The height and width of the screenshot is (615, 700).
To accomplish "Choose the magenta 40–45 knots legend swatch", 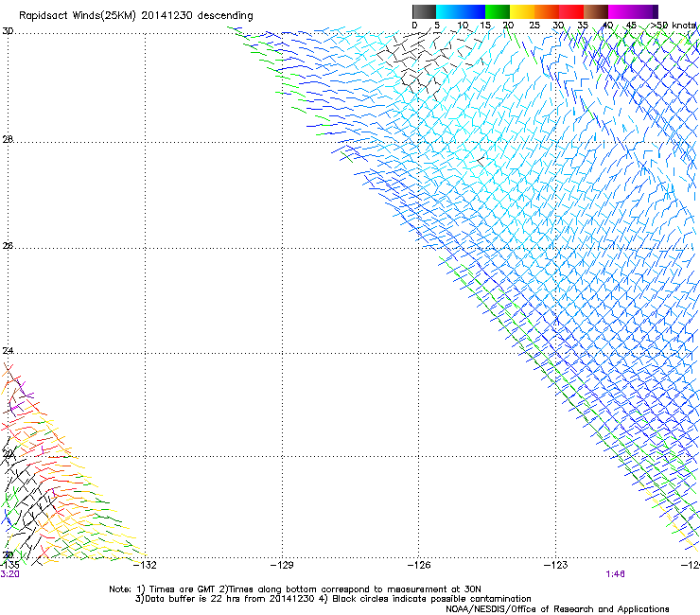I will [621, 11].
